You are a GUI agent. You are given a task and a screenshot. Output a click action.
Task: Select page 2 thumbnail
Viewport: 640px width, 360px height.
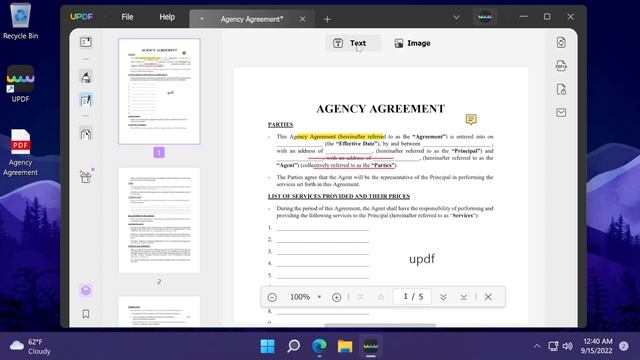click(159, 220)
